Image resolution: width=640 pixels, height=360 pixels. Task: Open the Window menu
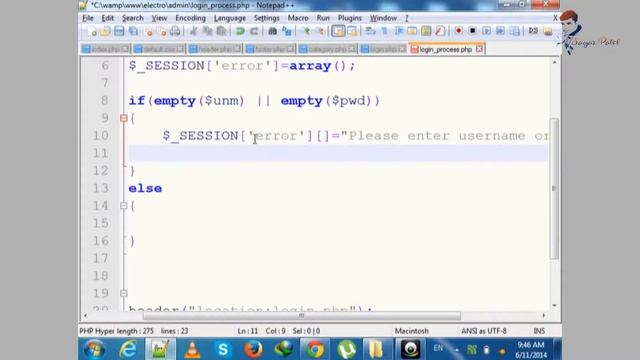pyautogui.click(x=383, y=18)
